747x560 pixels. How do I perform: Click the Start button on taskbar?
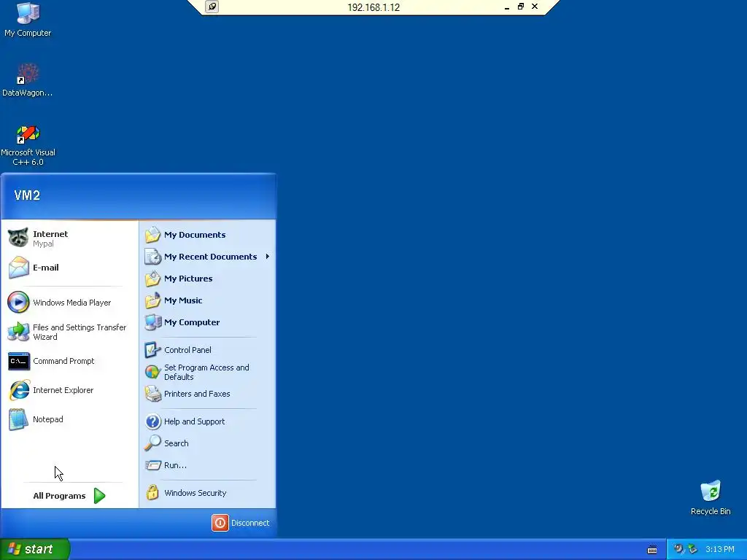pos(35,549)
